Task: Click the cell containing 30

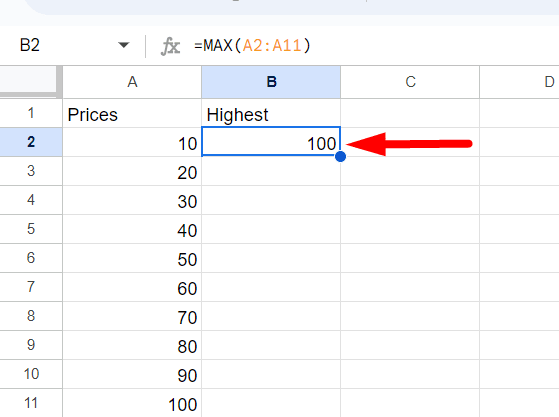Action: tap(132, 200)
